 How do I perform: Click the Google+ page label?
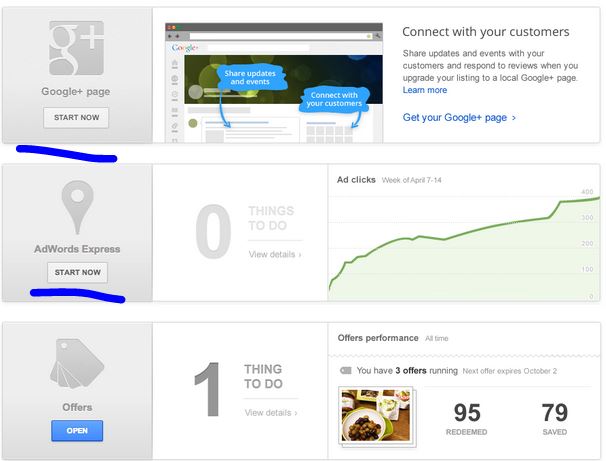point(76,92)
